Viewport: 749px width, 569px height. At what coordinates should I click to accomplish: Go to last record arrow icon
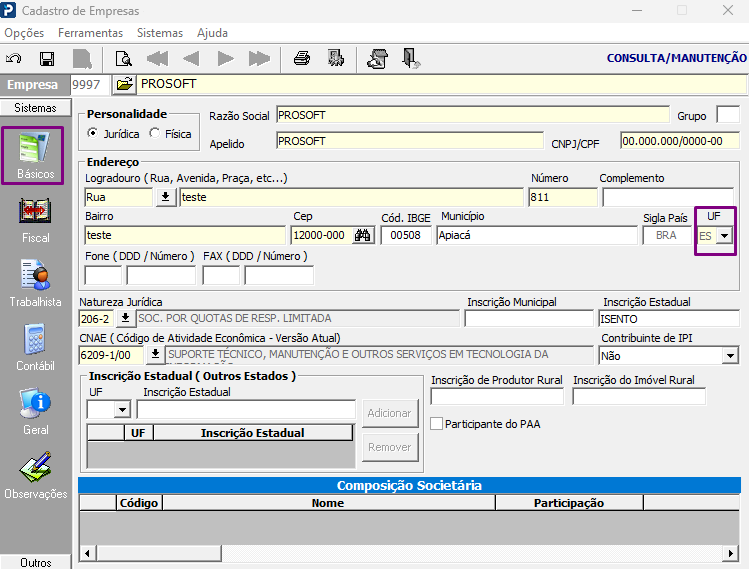pos(259,59)
